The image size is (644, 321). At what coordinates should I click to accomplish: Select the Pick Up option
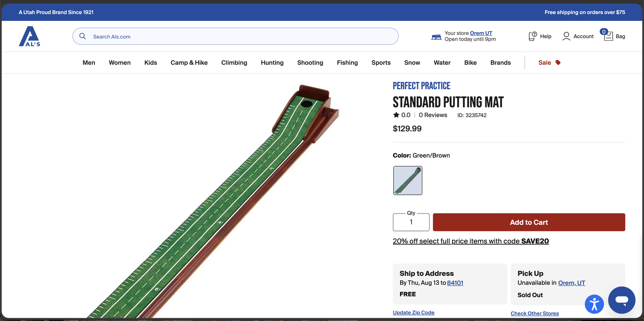click(x=568, y=284)
